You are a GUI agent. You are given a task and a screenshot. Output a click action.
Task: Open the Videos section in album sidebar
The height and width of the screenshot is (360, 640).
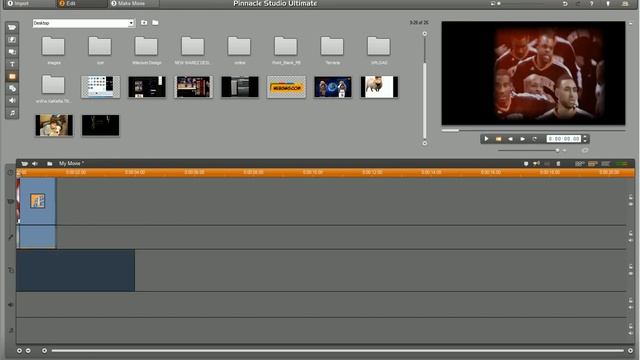(x=12, y=27)
